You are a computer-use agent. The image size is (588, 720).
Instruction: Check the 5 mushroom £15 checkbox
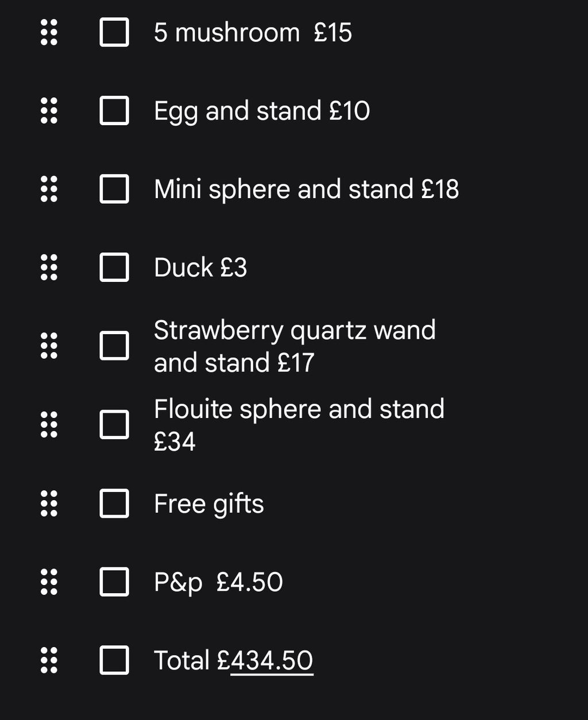(x=114, y=32)
